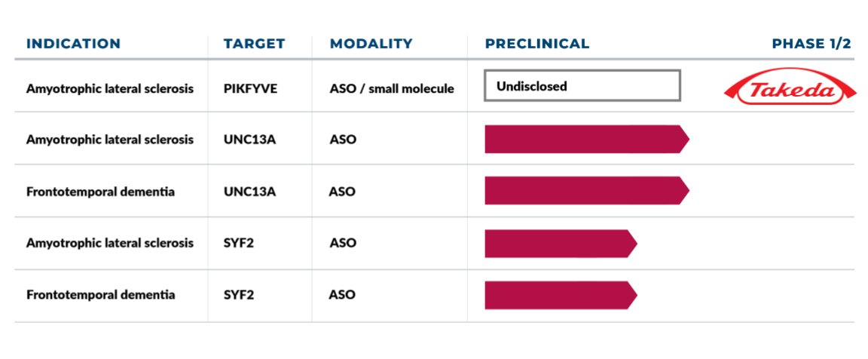
Task: Click SYF2 target in the ALS row
Action: pos(239,243)
